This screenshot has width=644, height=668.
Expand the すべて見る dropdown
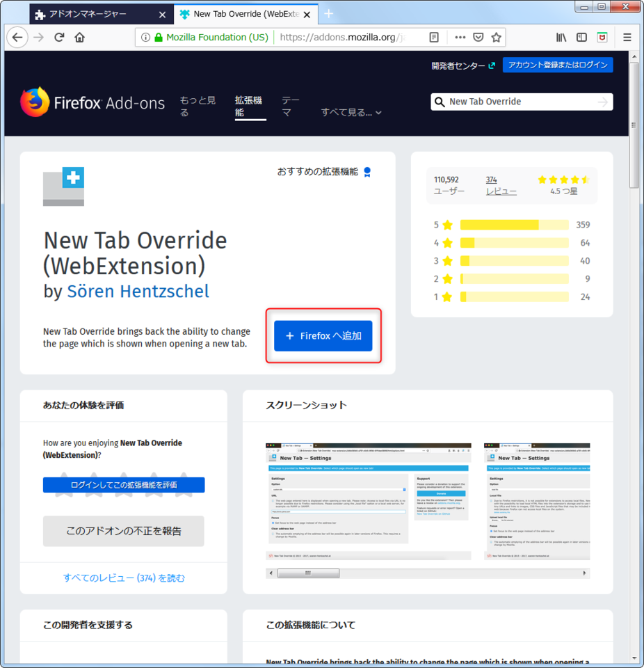351,113
